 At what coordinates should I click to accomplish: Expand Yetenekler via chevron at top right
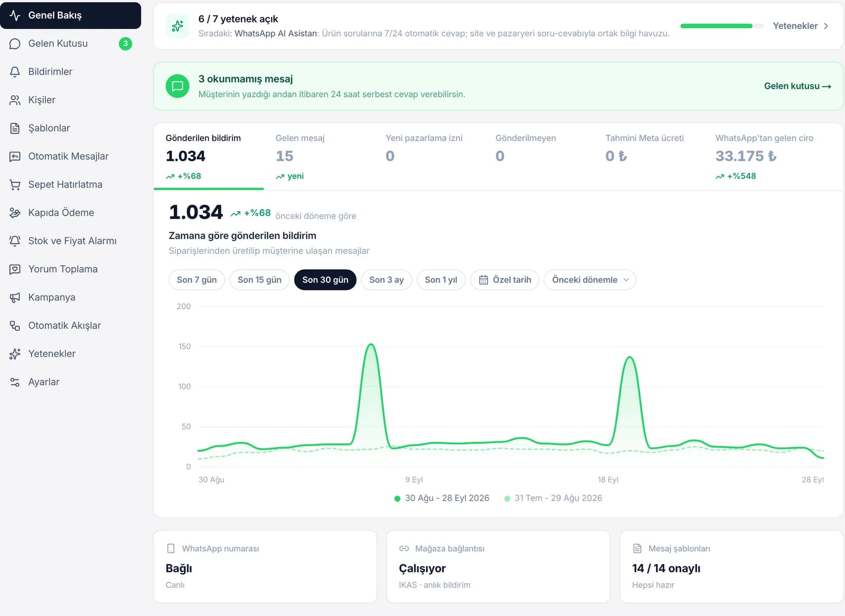[x=826, y=26]
